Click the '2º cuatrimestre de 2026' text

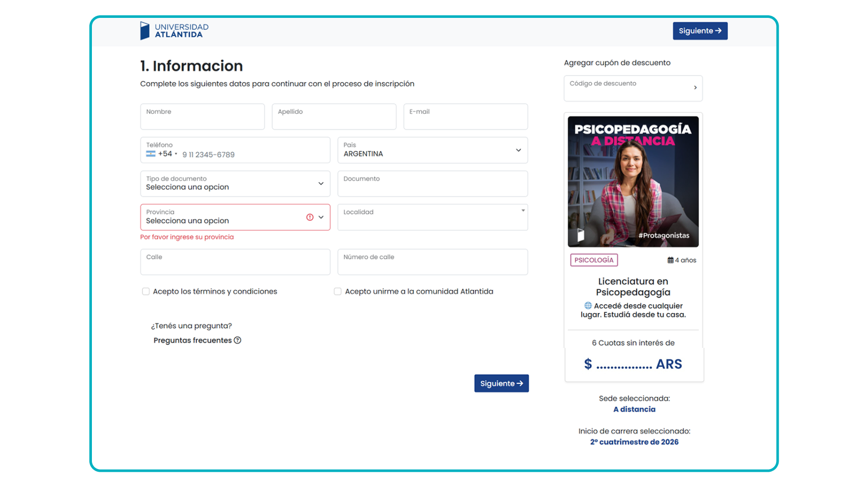634,442
